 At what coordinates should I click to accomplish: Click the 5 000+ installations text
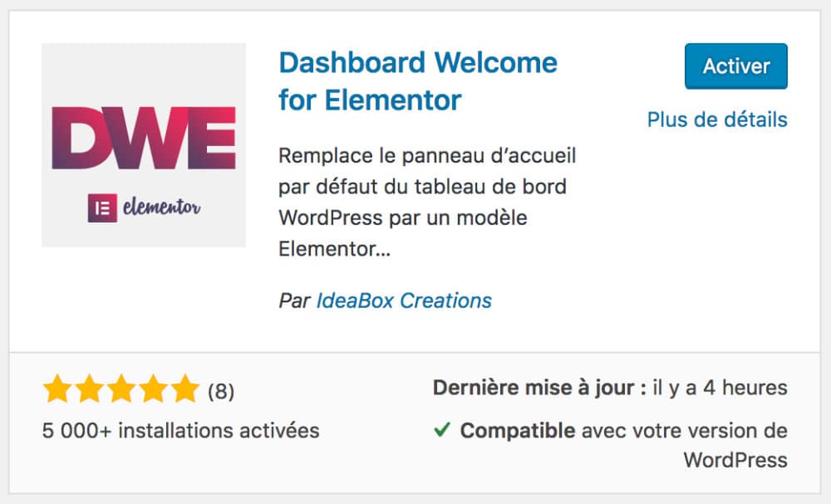(179, 431)
